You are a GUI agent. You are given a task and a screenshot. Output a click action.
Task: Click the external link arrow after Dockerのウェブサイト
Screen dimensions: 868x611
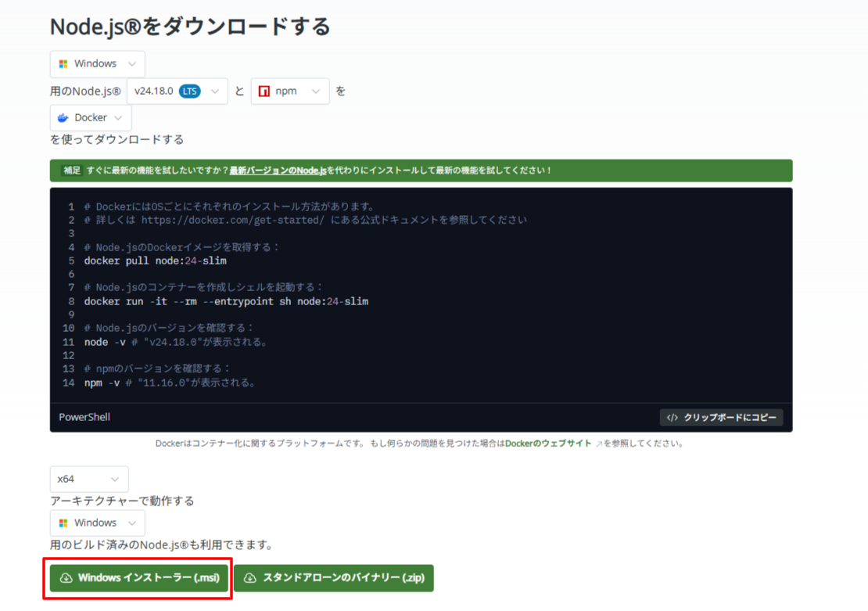coord(598,444)
